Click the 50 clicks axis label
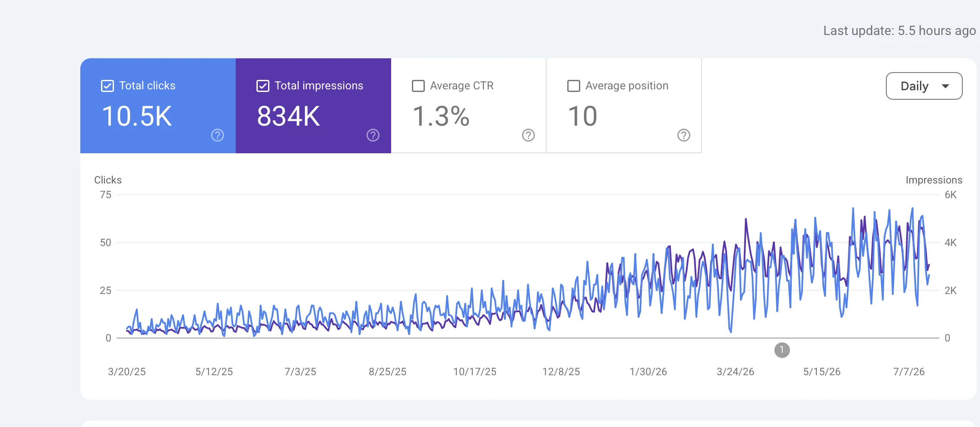Screen dimensions: 980x427 [106, 243]
